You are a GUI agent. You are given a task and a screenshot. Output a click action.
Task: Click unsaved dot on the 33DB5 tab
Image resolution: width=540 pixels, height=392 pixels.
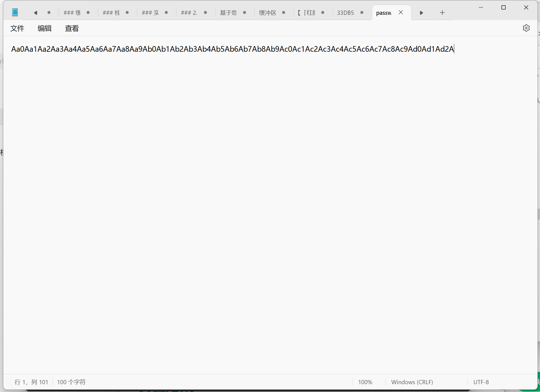point(362,13)
